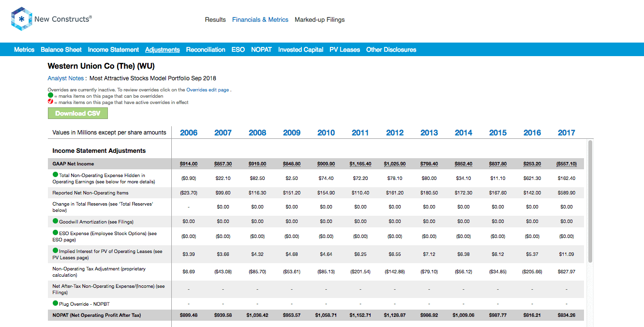Switch to the Balance Sheet tab
The image size is (644, 327).
(x=61, y=49)
